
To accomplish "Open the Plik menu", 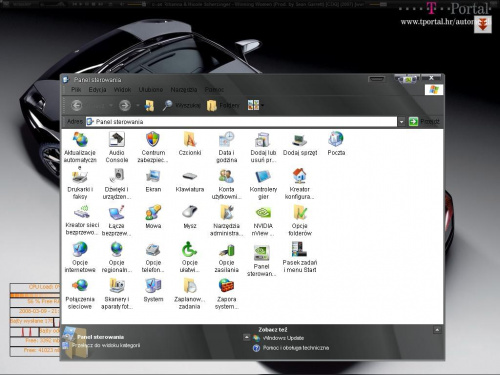I will [76, 90].
